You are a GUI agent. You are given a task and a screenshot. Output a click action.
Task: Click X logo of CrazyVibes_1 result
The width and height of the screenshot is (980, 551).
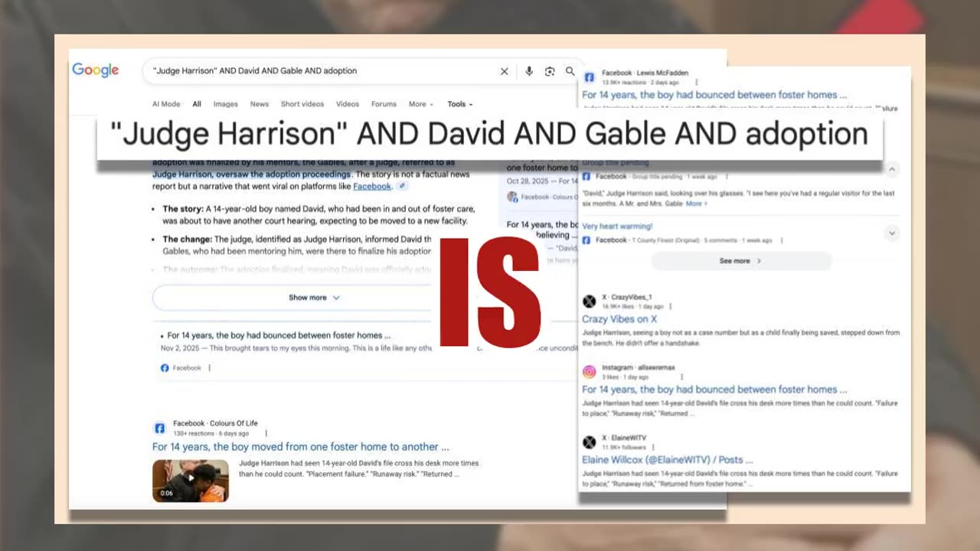point(589,302)
